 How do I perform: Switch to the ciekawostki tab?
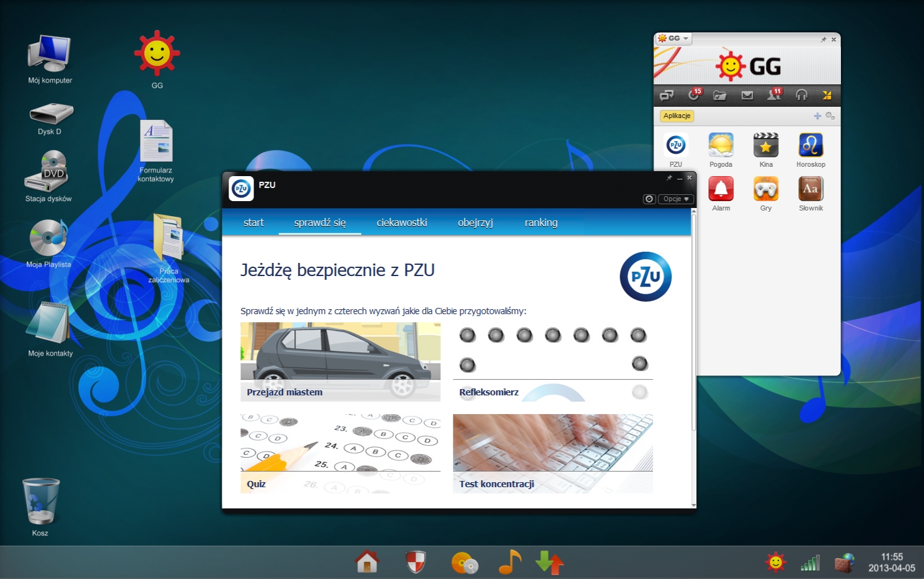(x=402, y=223)
